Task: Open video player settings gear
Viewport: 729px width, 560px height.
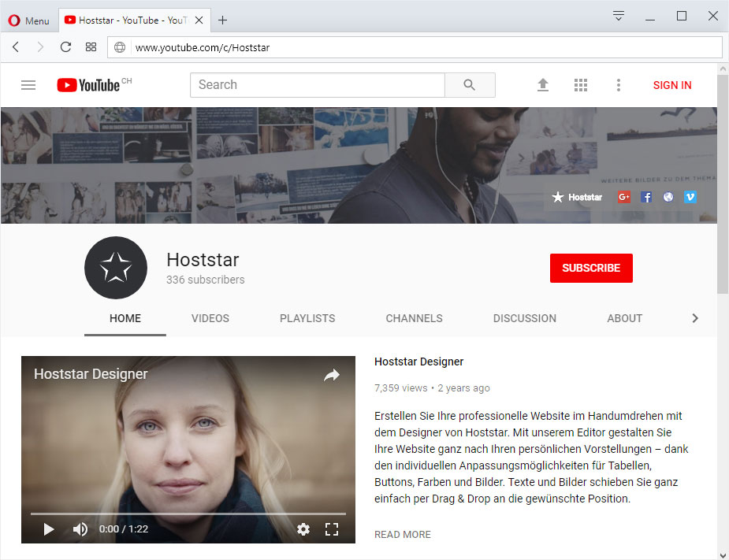Action: (x=303, y=528)
